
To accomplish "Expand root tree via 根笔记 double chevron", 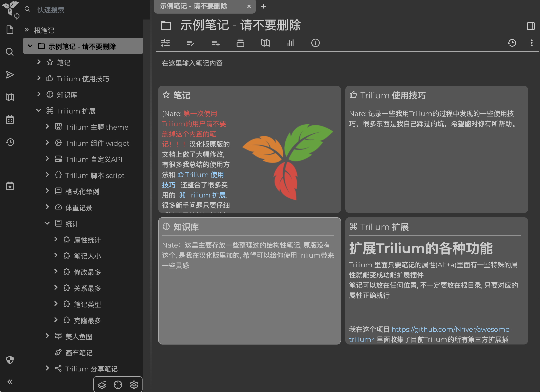I will [x=27, y=30].
